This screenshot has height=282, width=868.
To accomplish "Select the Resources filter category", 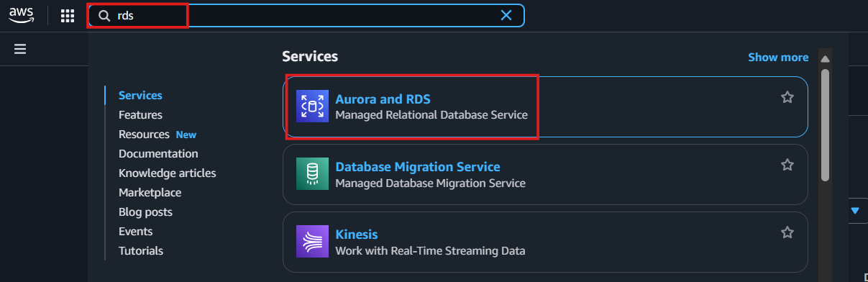I will [x=144, y=134].
